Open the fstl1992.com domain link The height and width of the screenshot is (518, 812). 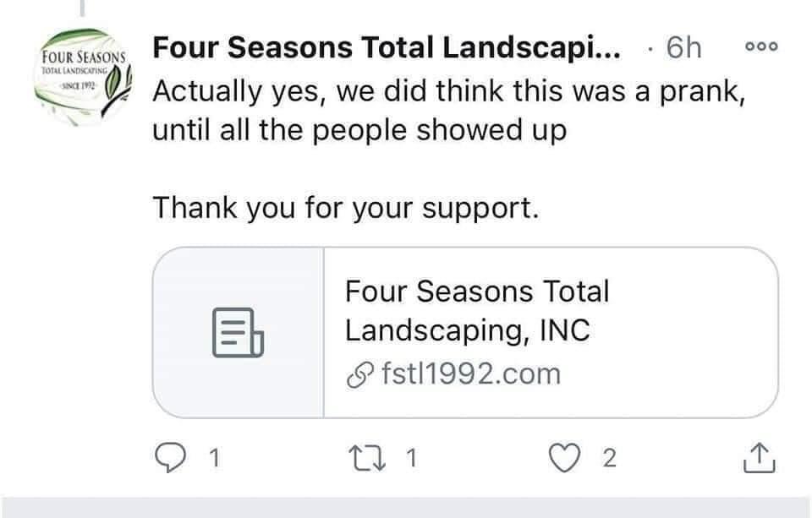(470, 374)
